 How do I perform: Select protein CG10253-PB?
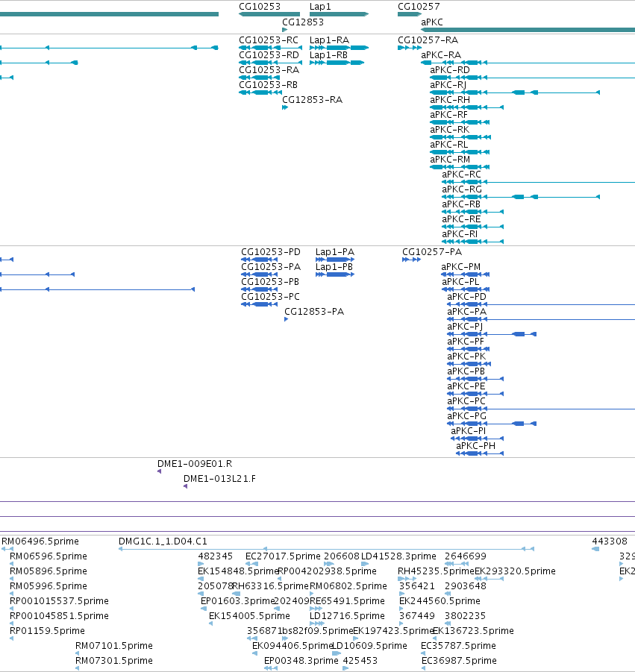(x=270, y=282)
